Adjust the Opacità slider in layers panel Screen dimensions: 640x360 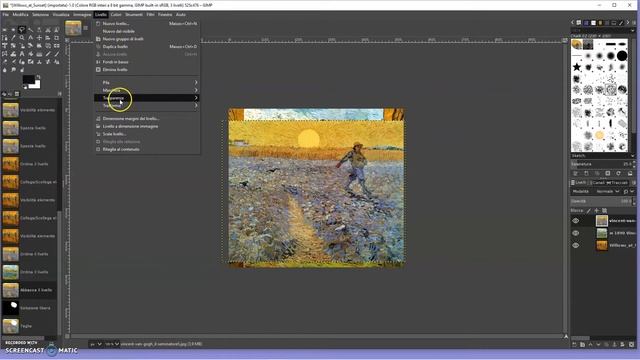pos(601,201)
